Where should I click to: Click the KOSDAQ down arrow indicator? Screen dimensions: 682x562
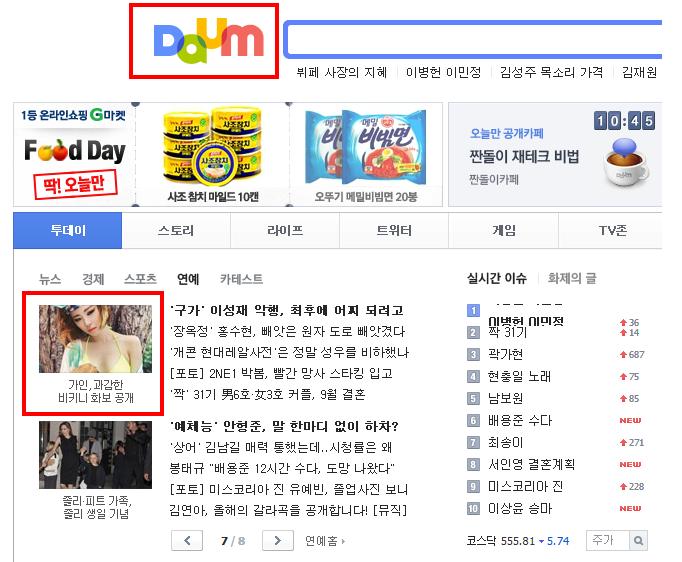pyautogui.click(x=542, y=541)
